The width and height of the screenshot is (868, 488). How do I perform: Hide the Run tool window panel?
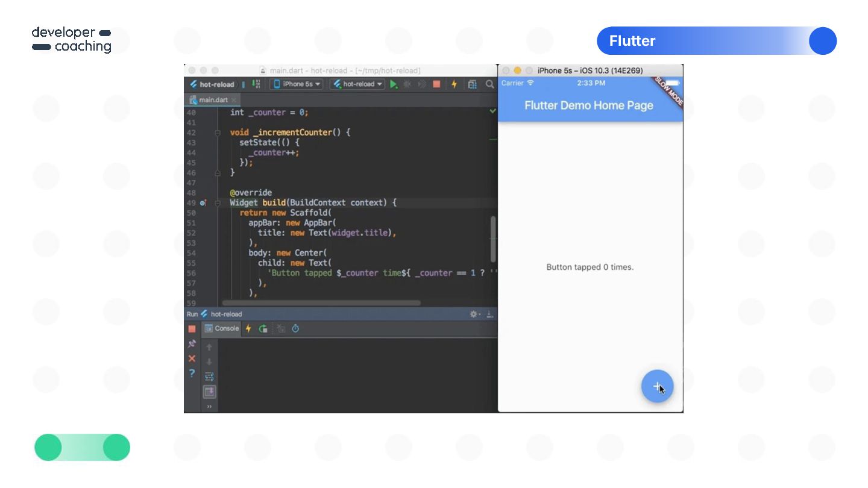click(489, 314)
